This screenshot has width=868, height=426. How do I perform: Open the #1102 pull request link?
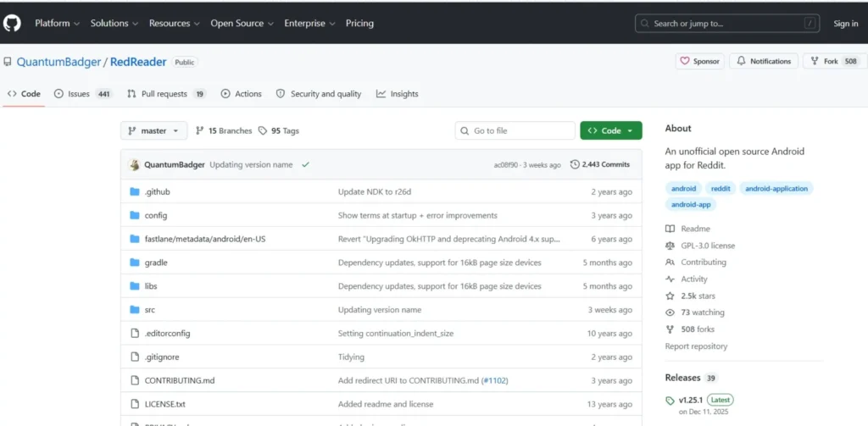click(x=495, y=380)
